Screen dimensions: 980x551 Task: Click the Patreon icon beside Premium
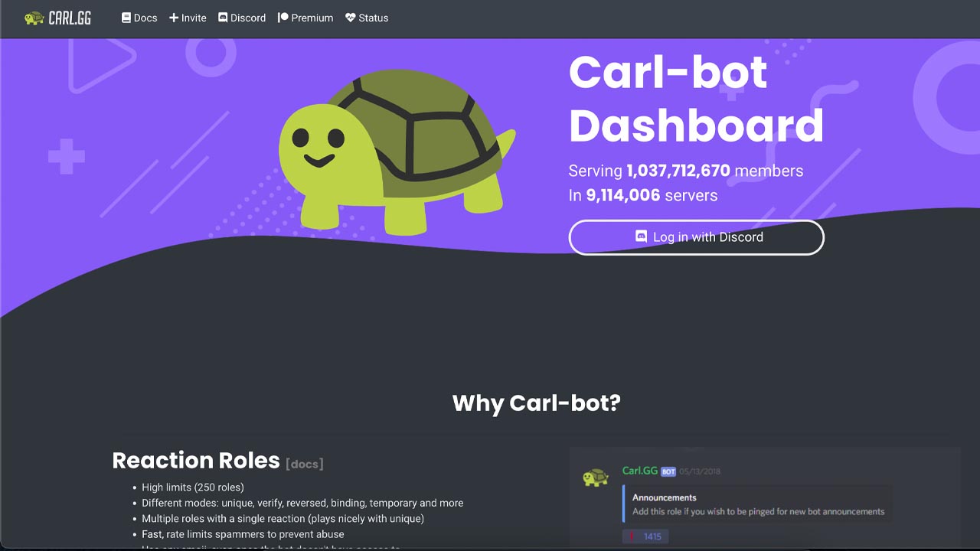(283, 18)
